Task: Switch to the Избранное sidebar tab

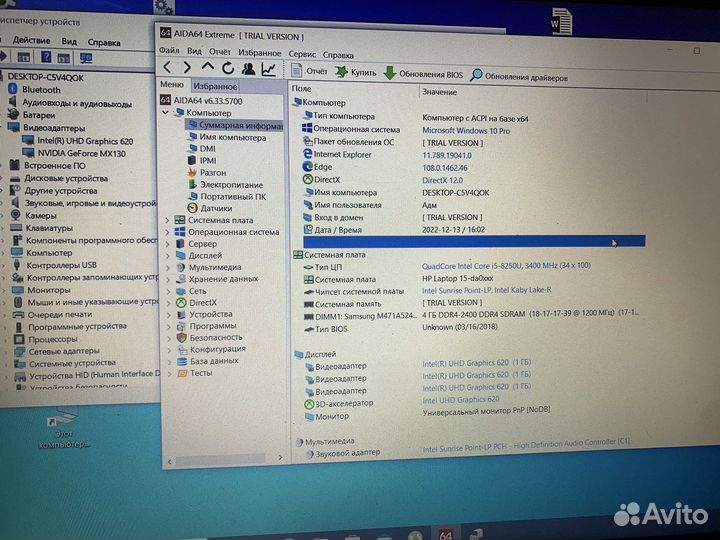Action: tap(215, 86)
